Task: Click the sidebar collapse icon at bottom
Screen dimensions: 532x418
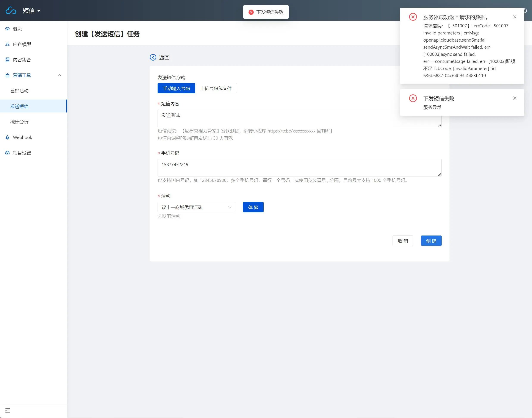Action: coord(8,410)
